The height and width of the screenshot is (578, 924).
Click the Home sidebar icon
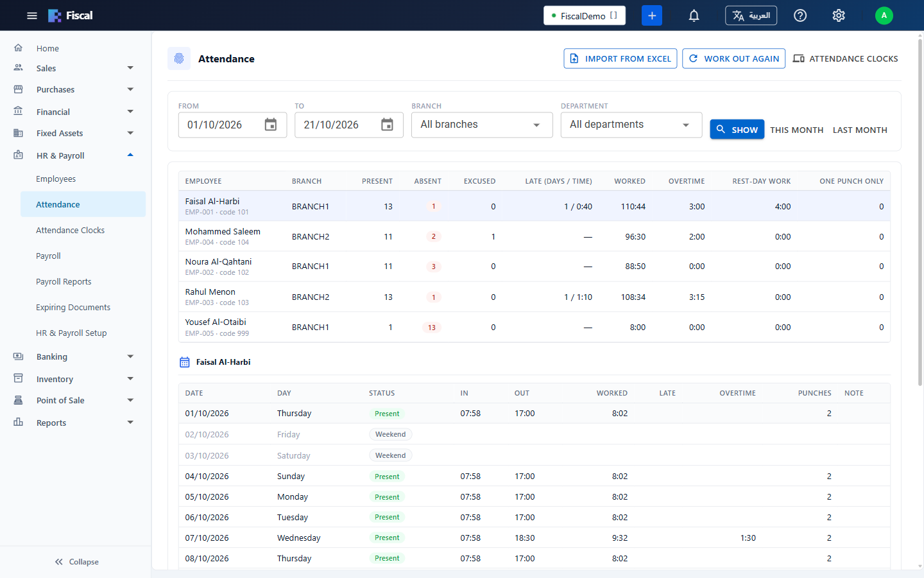pos(19,48)
